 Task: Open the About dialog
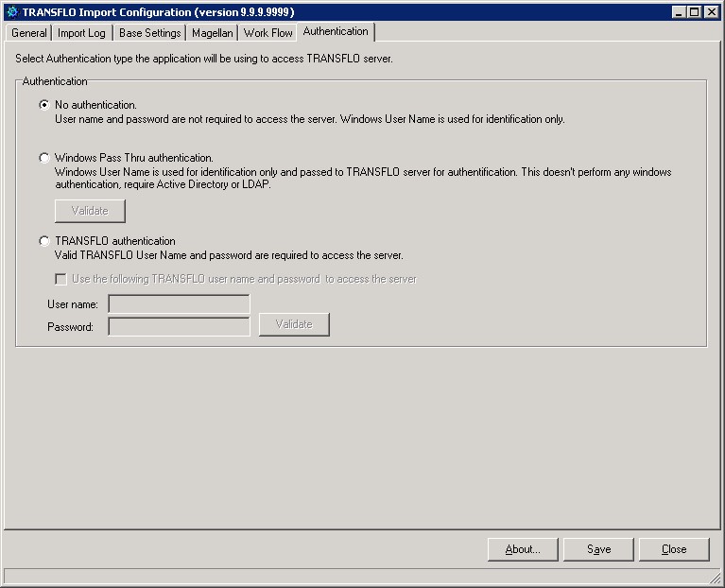coord(523,549)
